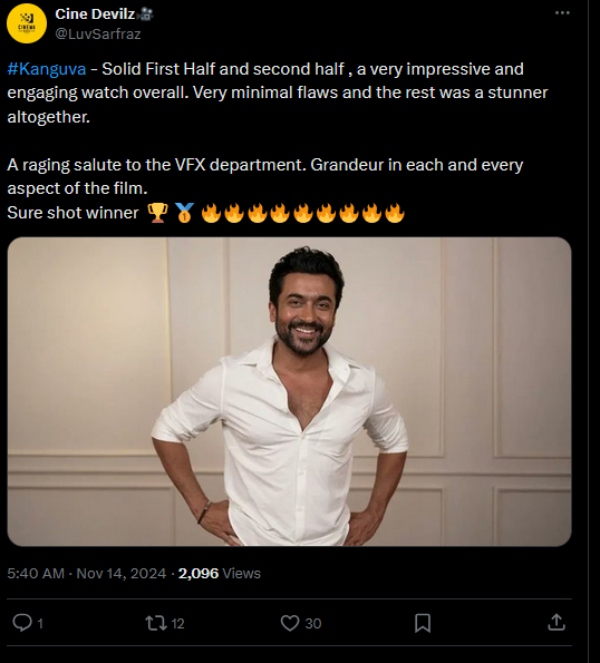Click the repost count showing 12
The height and width of the screenshot is (663, 600).
click(178, 623)
